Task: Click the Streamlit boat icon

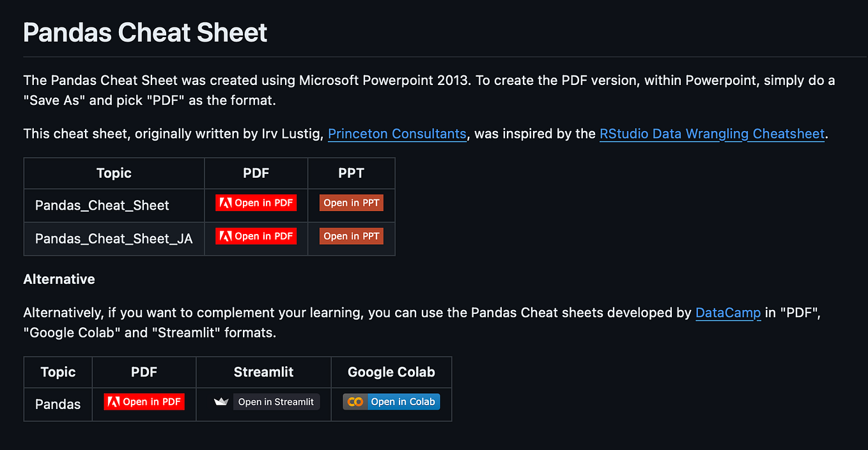Action: tap(221, 401)
